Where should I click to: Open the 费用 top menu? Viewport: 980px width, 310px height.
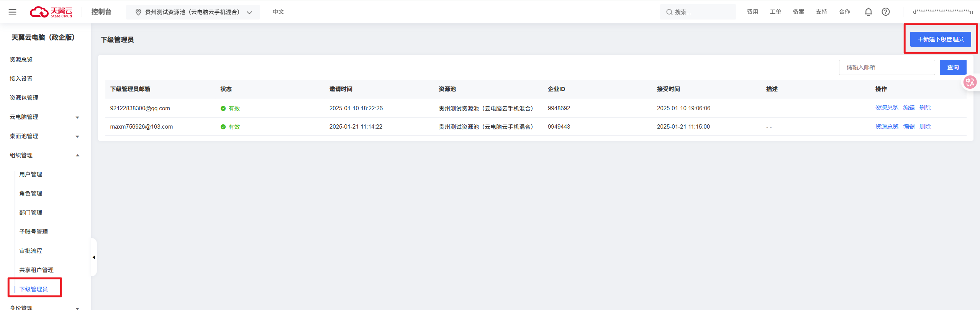752,12
